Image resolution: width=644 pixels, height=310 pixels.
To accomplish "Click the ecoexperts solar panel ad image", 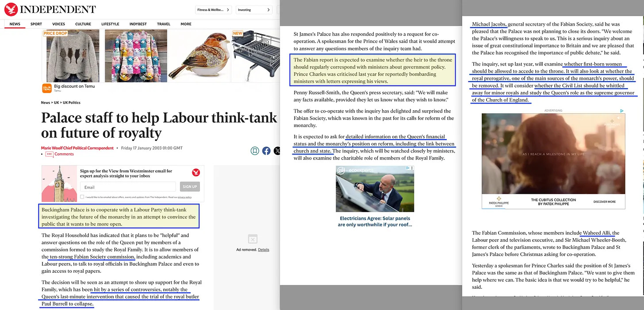I will 375,189.
